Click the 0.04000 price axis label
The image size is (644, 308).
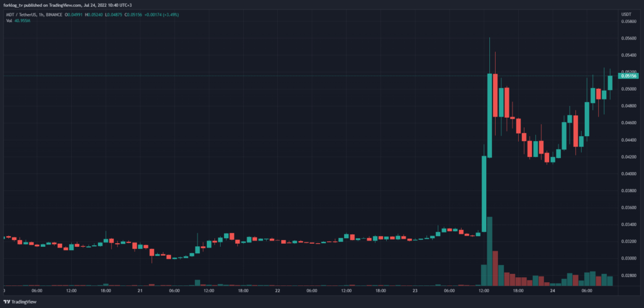629,173
